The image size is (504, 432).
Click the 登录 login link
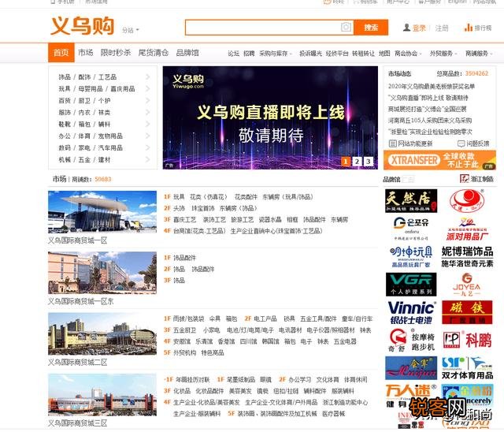pyautogui.click(x=419, y=28)
